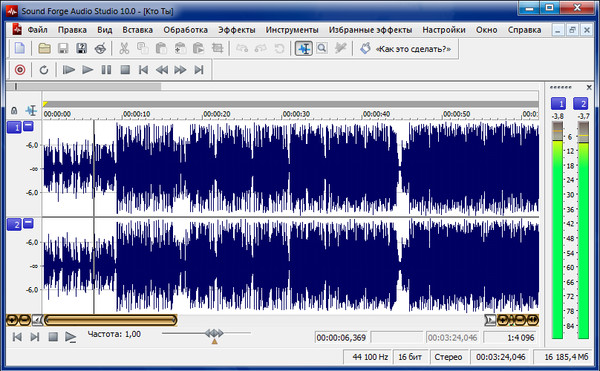600x371 pixels.
Task: Open a file with folder icon
Action: pos(44,49)
